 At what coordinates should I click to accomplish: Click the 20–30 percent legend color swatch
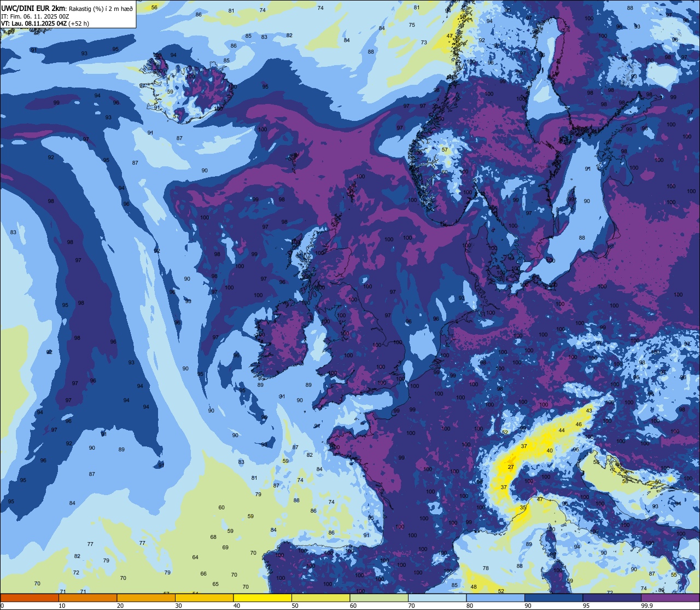[x=146, y=597]
